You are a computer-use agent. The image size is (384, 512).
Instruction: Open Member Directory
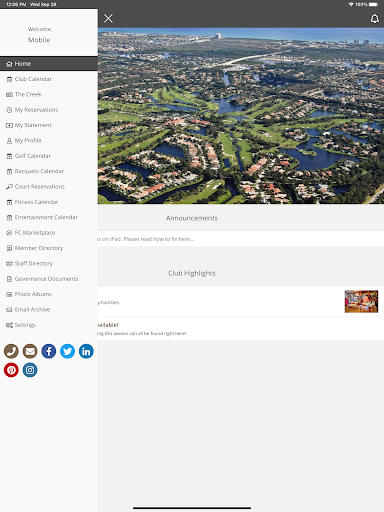(49, 248)
